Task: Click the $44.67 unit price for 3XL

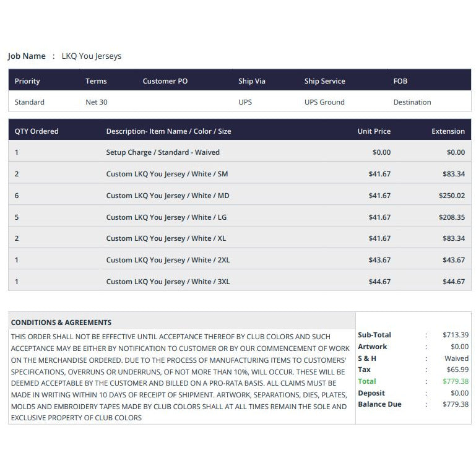Action: (x=379, y=282)
